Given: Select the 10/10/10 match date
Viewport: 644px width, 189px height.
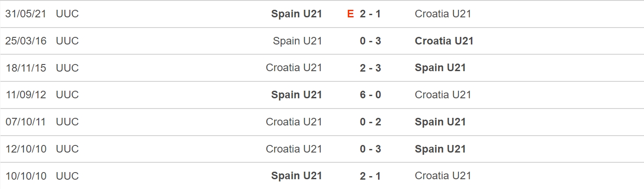Looking at the screenshot, I should (26, 176).
